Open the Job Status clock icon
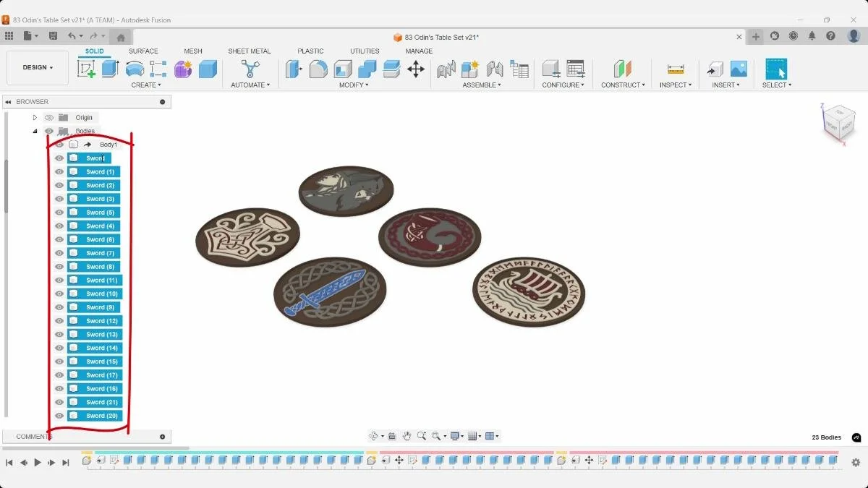Screen dimensions: 868x488 point(793,35)
